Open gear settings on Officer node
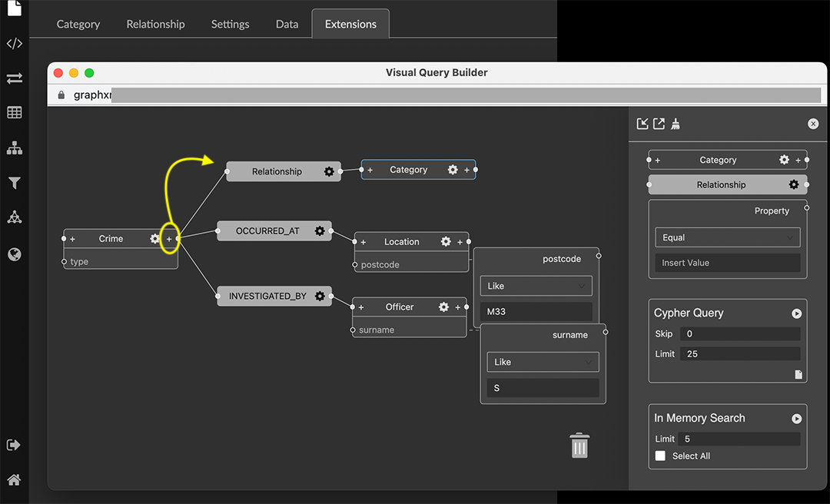 pyautogui.click(x=443, y=307)
